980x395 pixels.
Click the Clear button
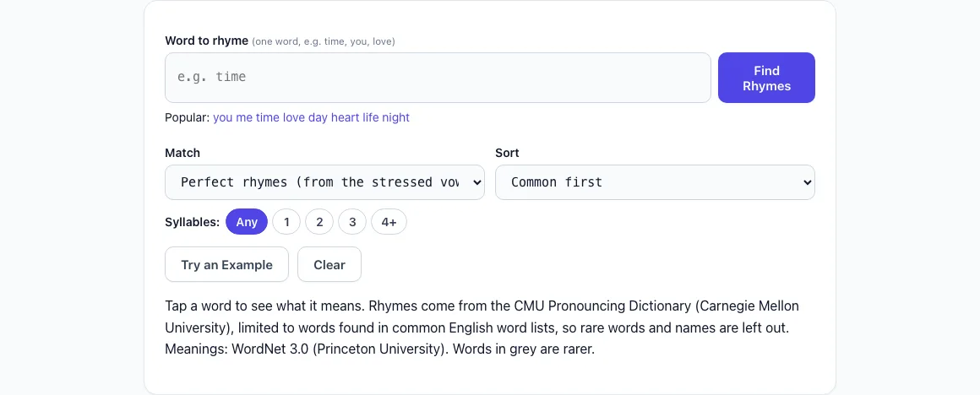click(x=329, y=264)
